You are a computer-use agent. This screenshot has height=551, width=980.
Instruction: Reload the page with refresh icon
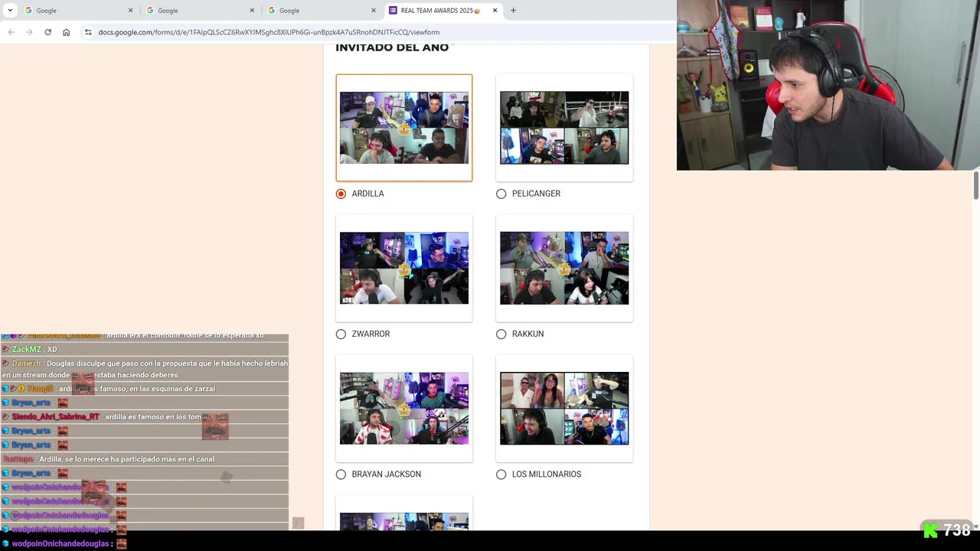pos(47,32)
